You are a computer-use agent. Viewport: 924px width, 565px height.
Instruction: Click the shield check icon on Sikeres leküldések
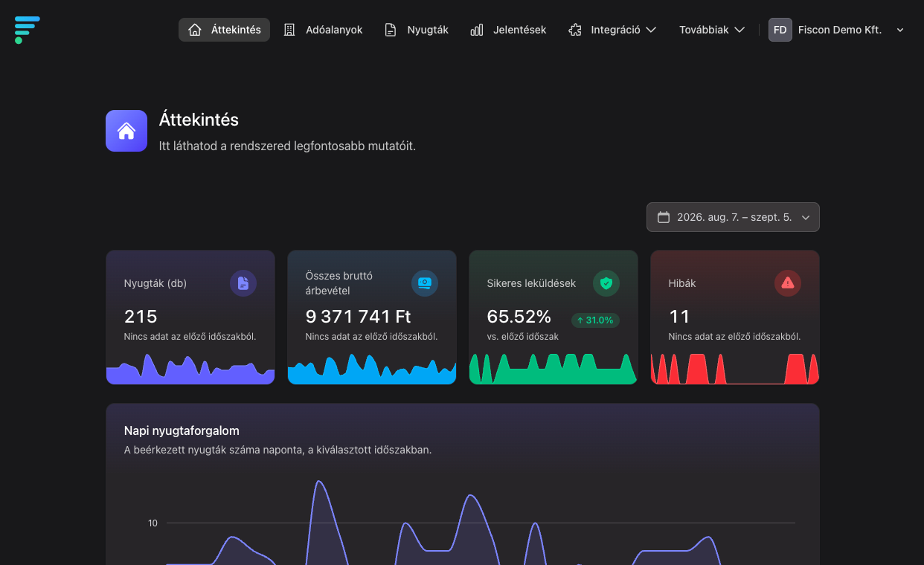606,283
